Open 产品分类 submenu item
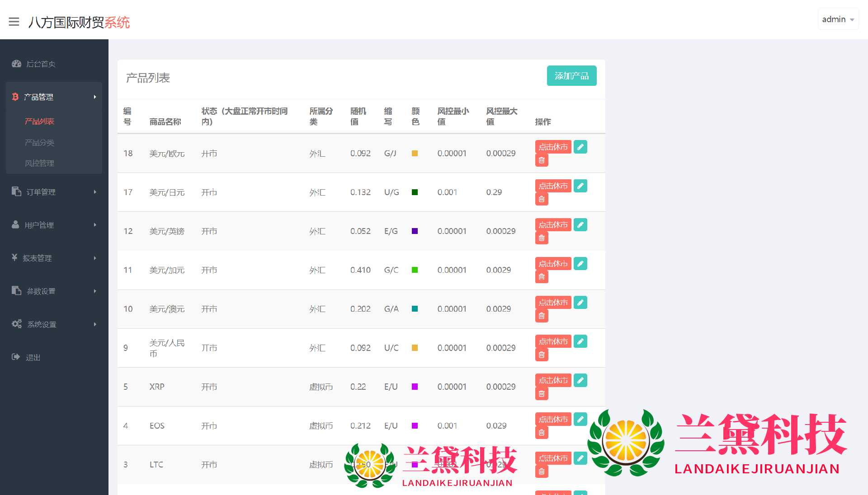The height and width of the screenshot is (495, 868). pyautogui.click(x=40, y=142)
